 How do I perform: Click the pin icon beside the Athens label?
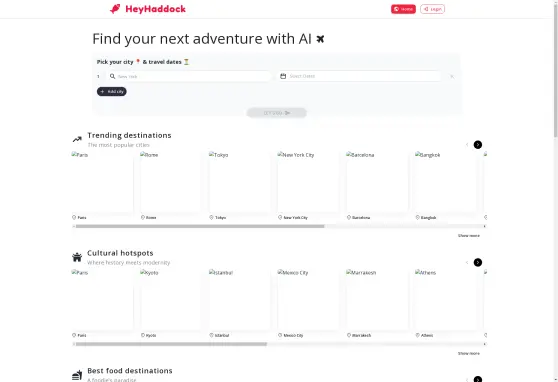tap(417, 335)
